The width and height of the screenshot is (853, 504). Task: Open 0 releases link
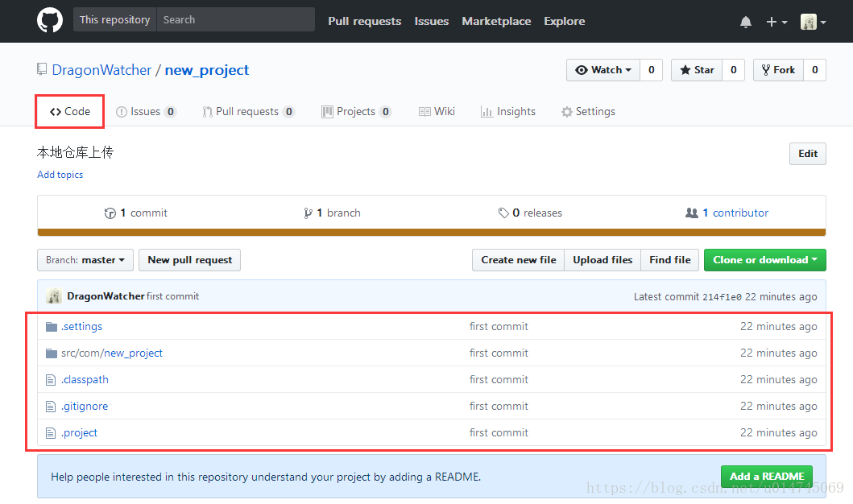[x=530, y=213]
